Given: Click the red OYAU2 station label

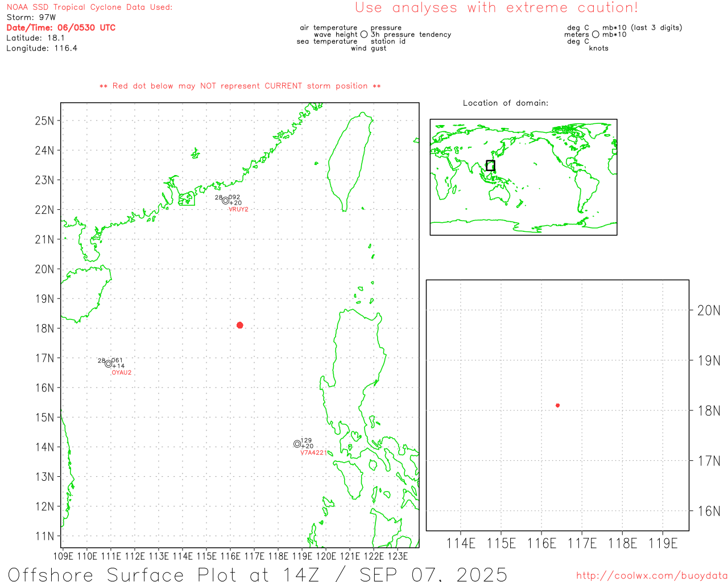Looking at the screenshot, I should pos(122,373).
